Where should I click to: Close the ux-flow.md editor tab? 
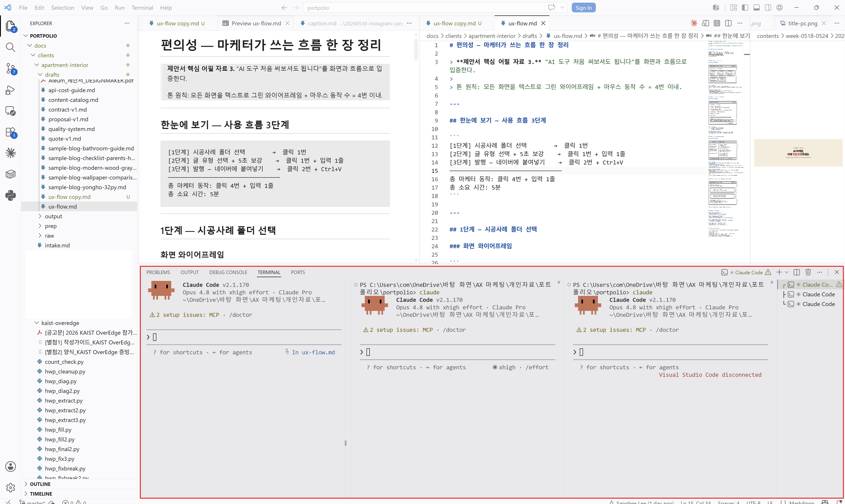543,23
